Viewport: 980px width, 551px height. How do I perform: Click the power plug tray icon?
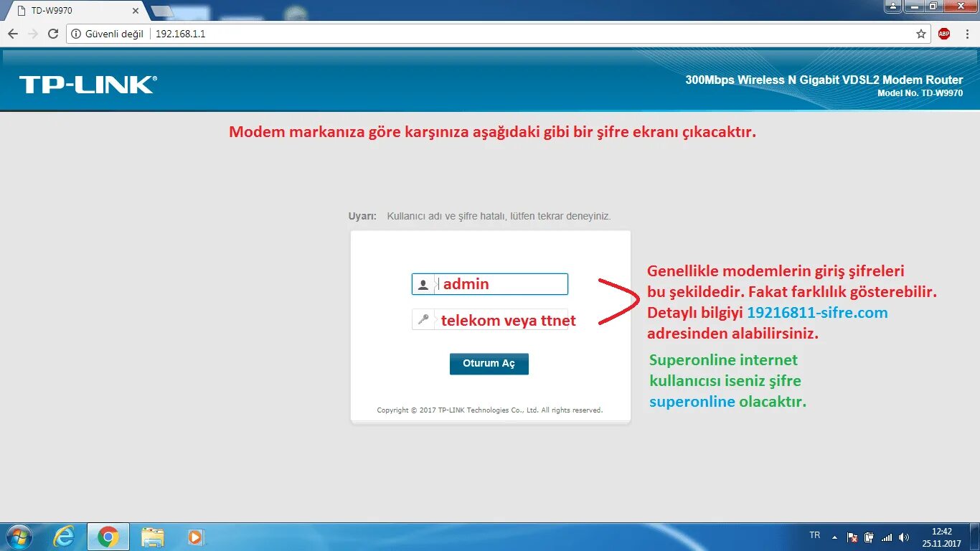click(870, 537)
